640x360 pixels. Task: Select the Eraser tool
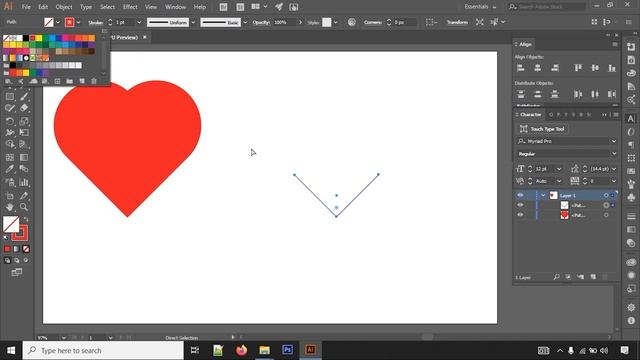tap(24, 108)
